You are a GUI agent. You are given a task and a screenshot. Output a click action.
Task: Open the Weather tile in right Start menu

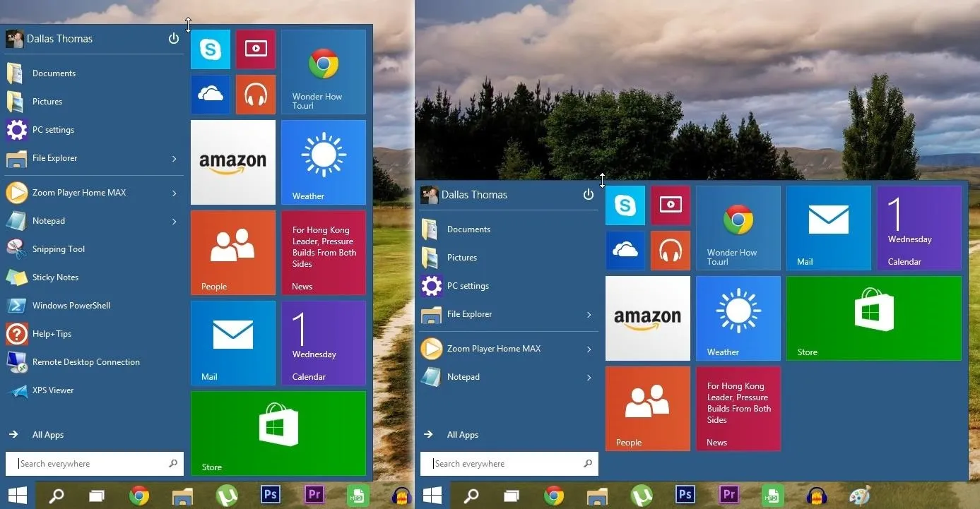(x=738, y=318)
